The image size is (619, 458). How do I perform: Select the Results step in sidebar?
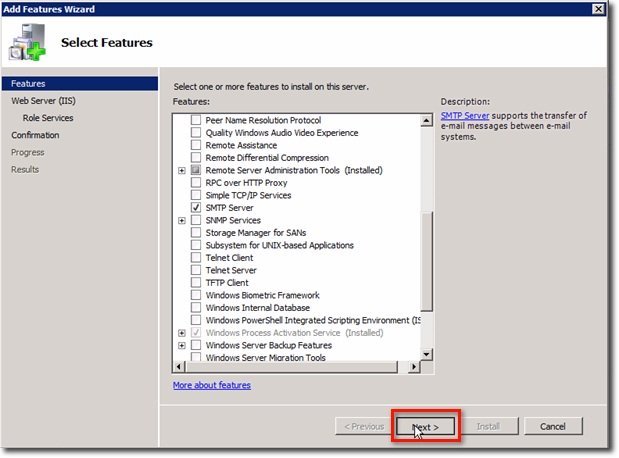[25, 169]
